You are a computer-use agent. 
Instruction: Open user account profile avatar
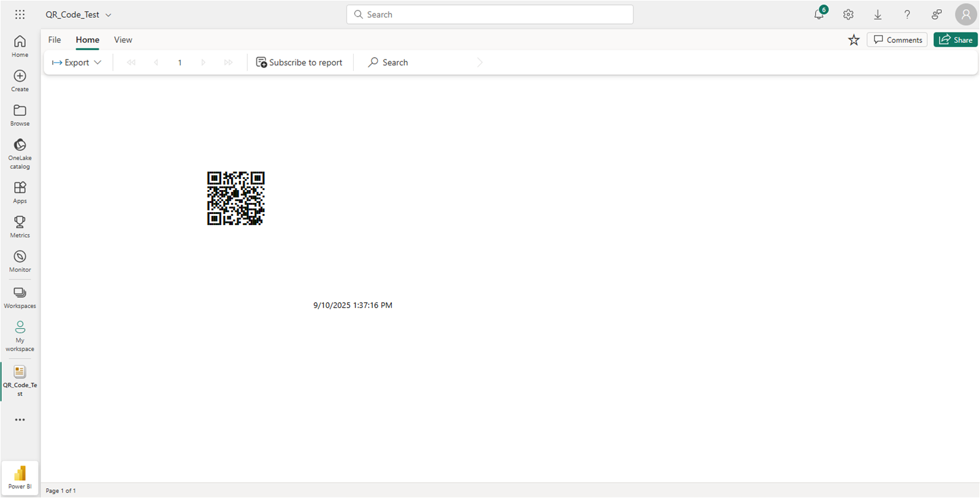coord(966,14)
